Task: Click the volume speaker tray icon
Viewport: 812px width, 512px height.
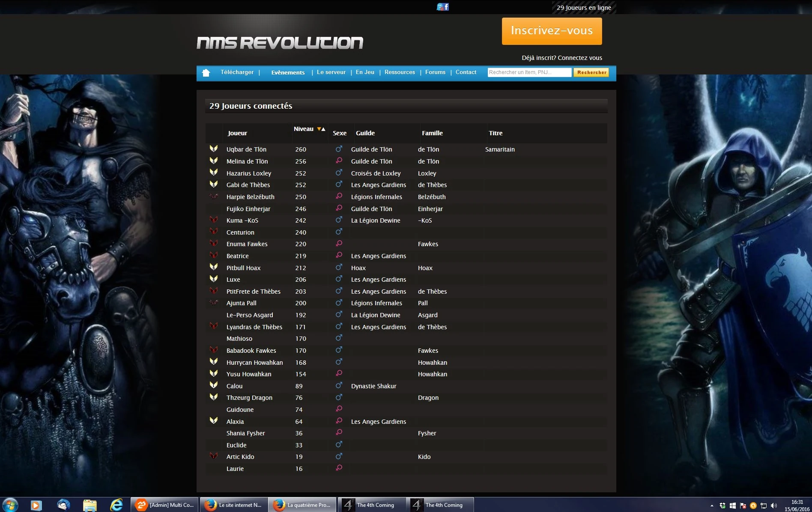Action: coord(773,506)
